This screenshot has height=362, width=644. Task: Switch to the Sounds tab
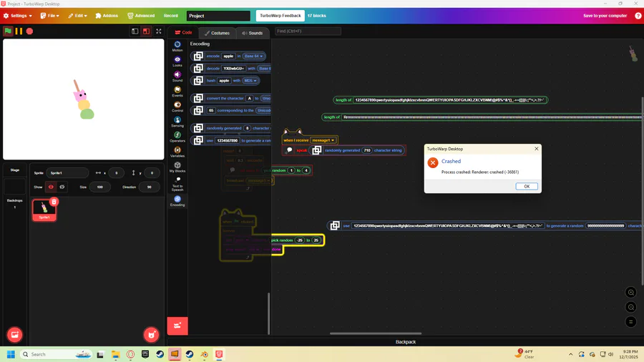[252, 33]
